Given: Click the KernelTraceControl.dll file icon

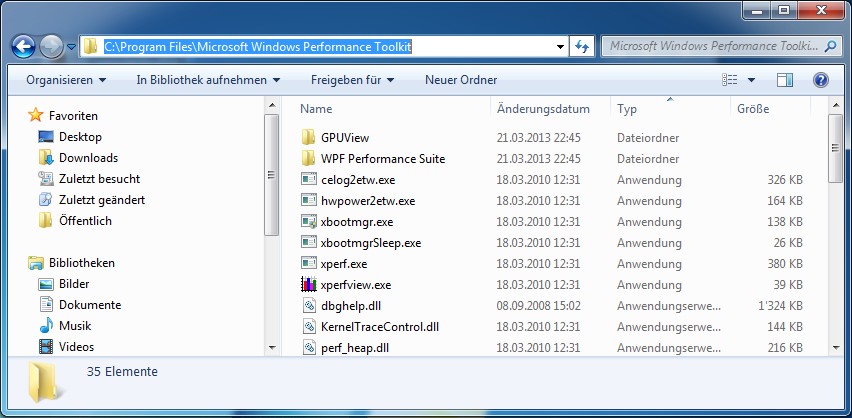Looking at the screenshot, I should click(309, 327).
